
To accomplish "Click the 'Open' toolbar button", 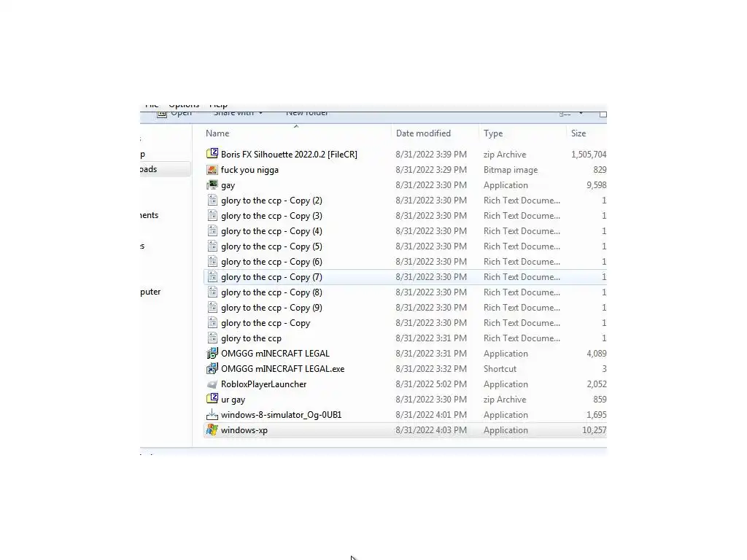I will click(x=174, y=113).
